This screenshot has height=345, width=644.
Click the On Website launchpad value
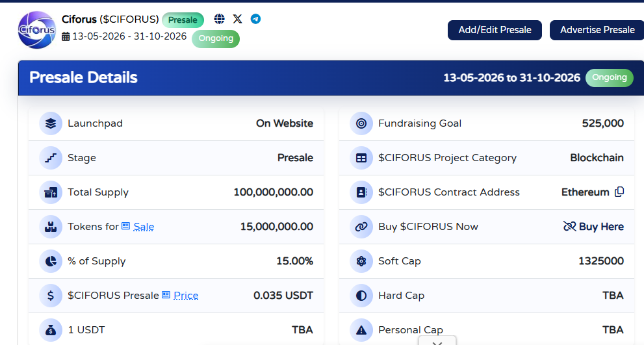(x=285, y=123)
